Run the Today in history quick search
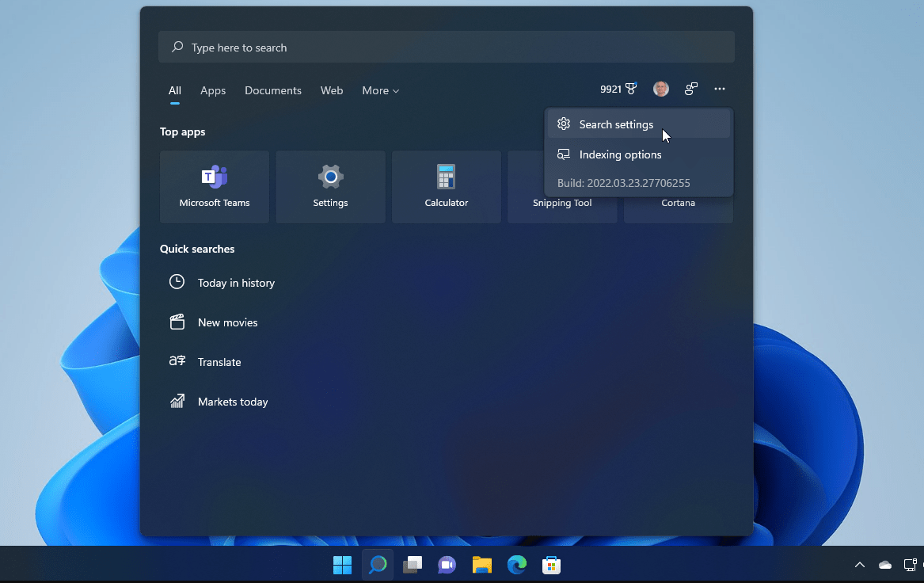The image size is (924, 583). (236, 283)
